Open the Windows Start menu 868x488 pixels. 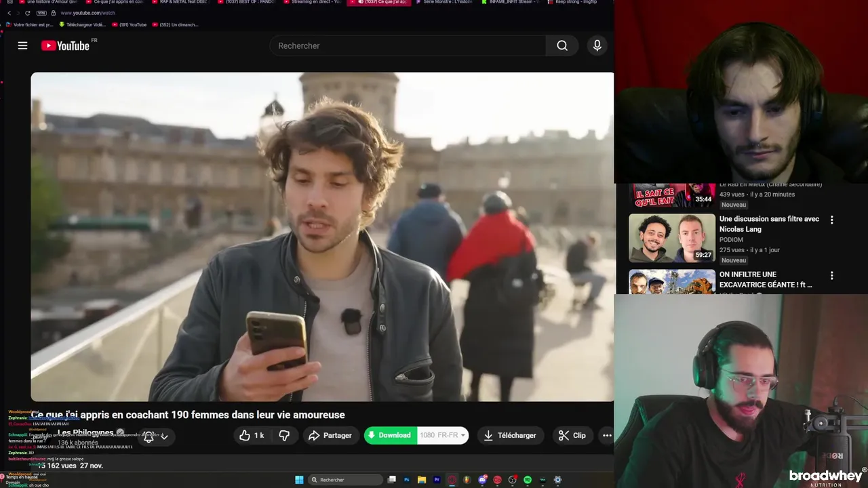click(x=299, y=480)
